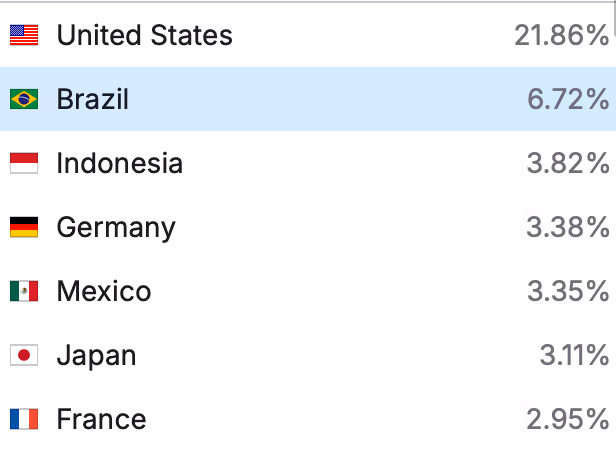Click the Germany flag icon

[24, 227]
